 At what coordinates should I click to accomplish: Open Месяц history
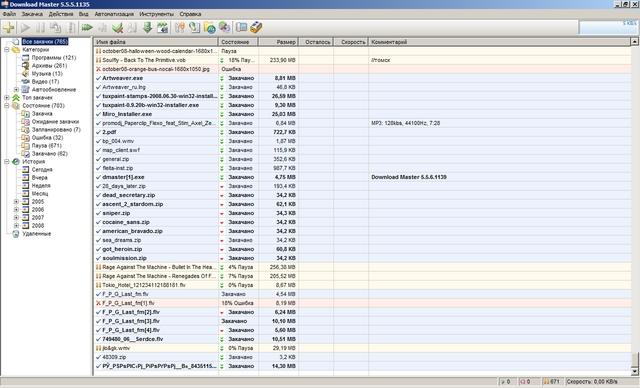(40, 193)
